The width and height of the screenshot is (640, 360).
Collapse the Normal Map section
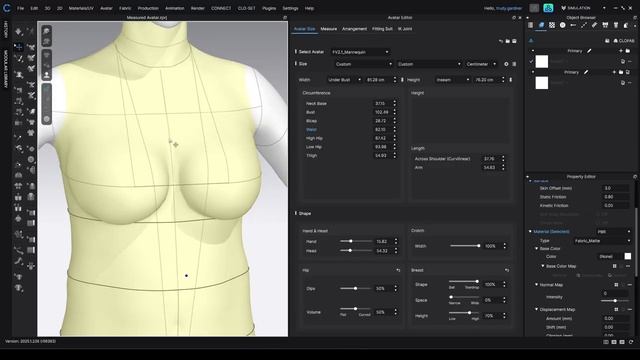[x=536, y=285]
